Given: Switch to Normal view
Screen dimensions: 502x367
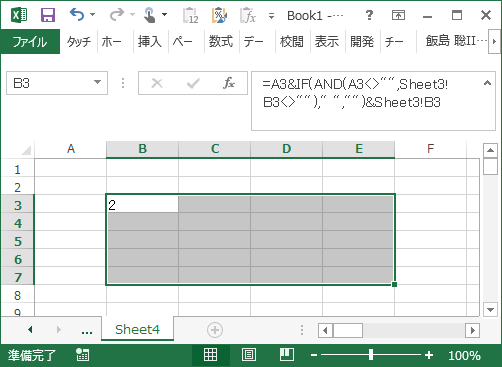Looking at the screenshot, I should click(x=210, y=355).
